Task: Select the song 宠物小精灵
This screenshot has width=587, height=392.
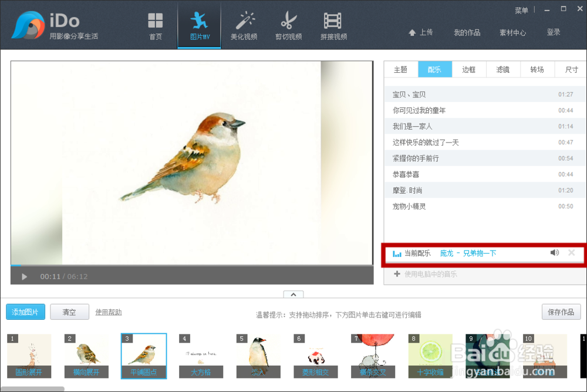Action: [485, 207]
